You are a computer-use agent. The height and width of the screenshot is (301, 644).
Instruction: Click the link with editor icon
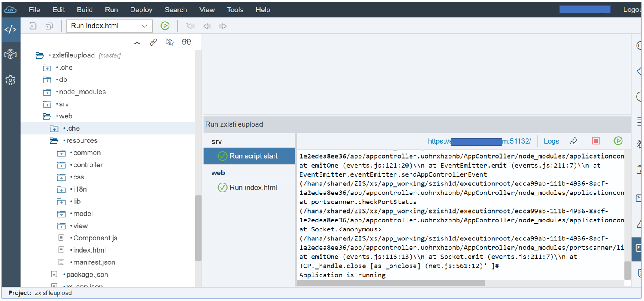point(153,42)
